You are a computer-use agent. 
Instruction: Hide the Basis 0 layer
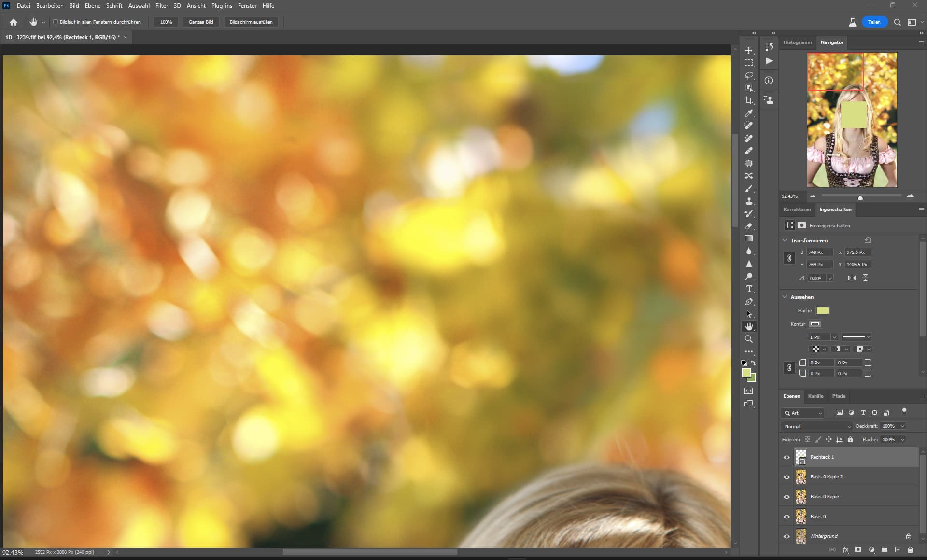click(787, 517)
